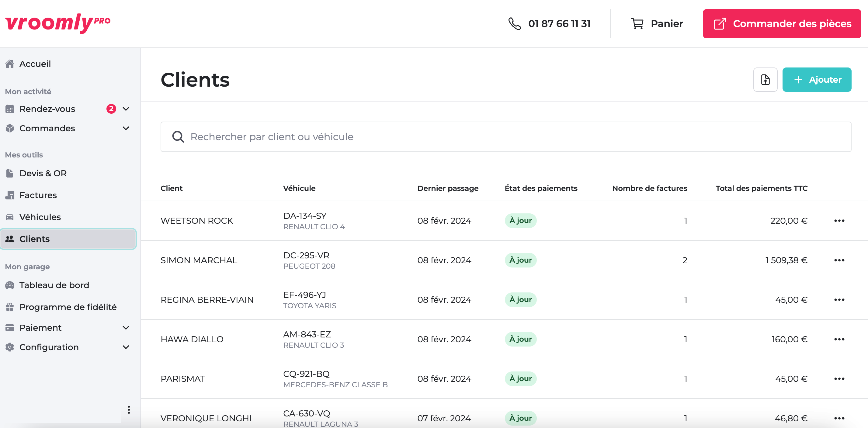This screenshot has height=428, width=868.
Task: Click the Rendez-vous notification badge 2
Action: 111,109
